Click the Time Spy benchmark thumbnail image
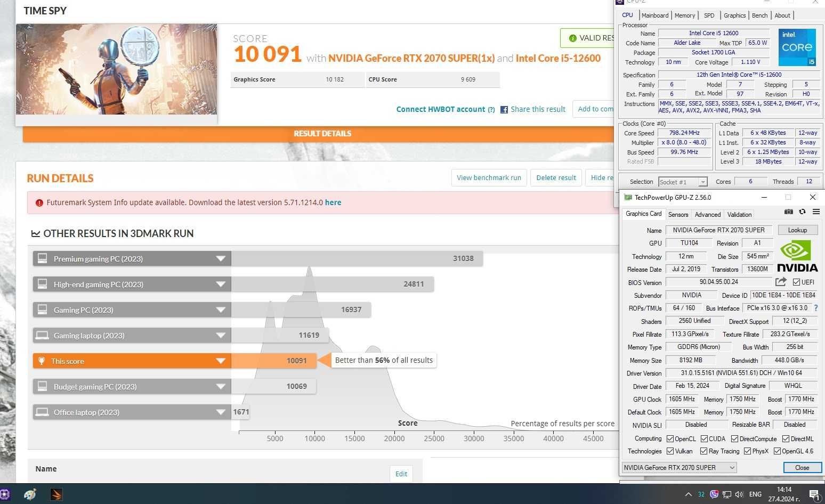This screenshot has height=504, width=825. tap(116, 69)
